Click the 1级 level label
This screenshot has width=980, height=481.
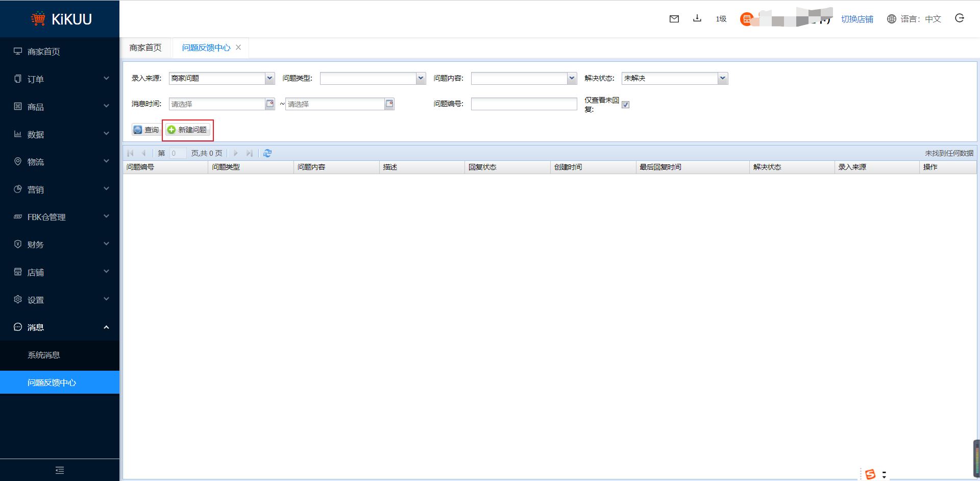(721, 19)
